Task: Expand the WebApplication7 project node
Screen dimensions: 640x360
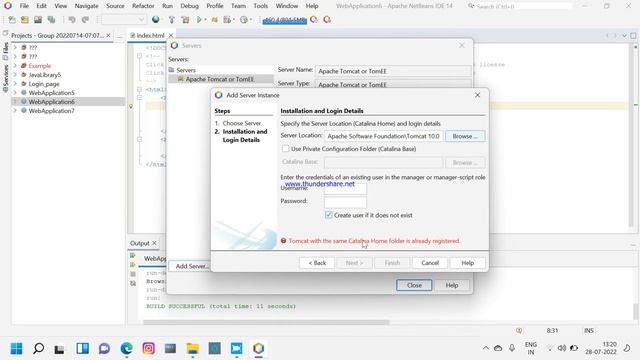Action: [x=15, y=111]
